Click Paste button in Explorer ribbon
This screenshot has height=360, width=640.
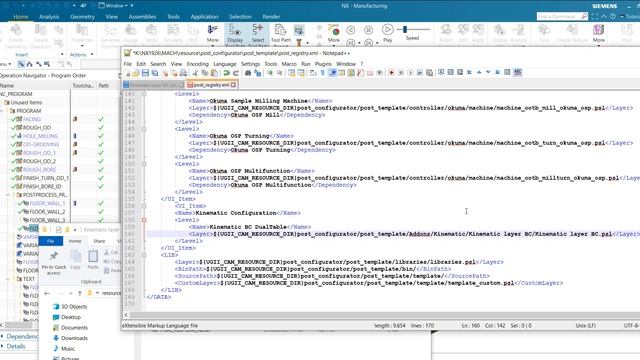coord(93,260)
